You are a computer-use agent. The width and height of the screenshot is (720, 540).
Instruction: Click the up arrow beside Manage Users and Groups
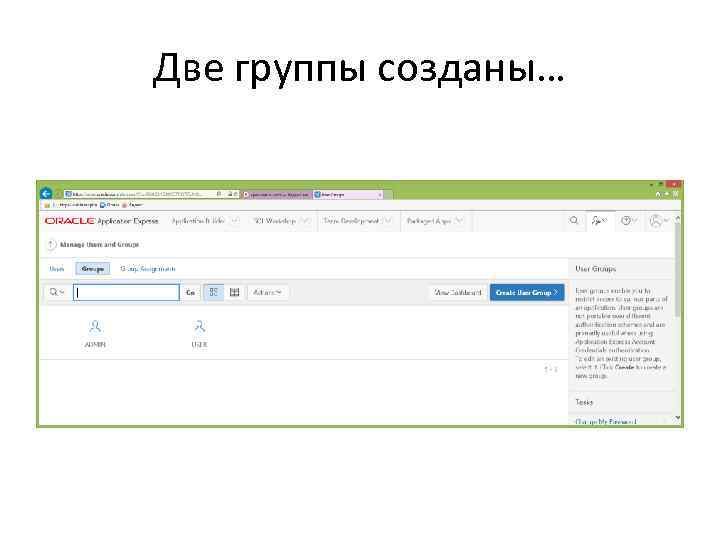point(51,245)
